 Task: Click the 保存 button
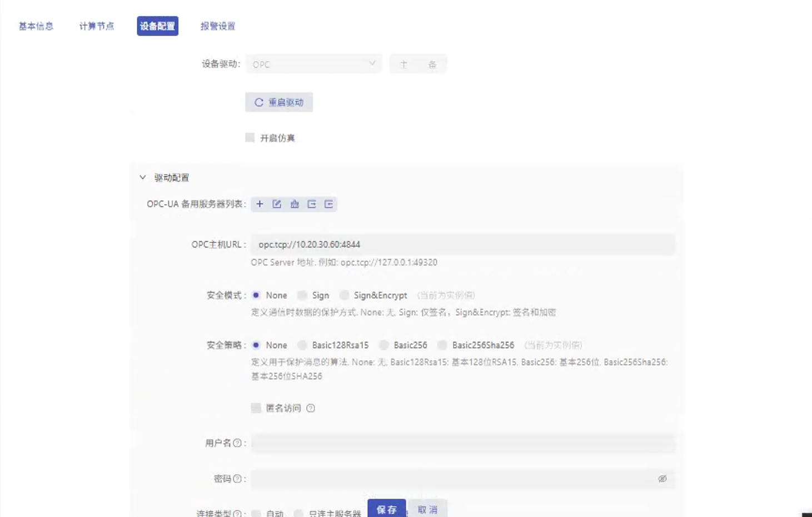point(386,509)
